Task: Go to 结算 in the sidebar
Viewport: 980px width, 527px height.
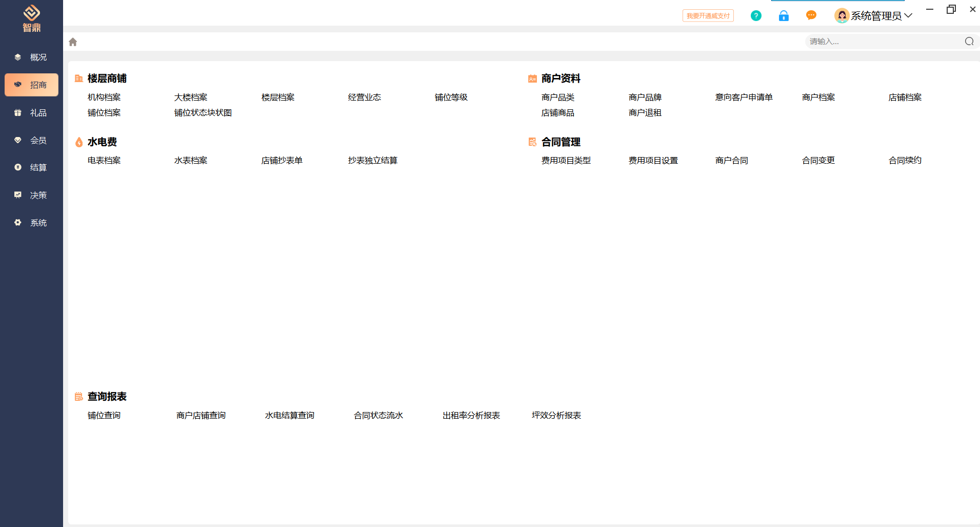Action: pyautogui.click(x=31, y=168)
